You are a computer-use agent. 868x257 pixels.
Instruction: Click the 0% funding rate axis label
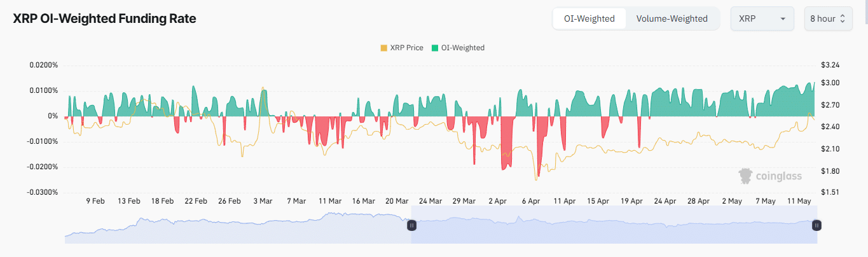53,116
